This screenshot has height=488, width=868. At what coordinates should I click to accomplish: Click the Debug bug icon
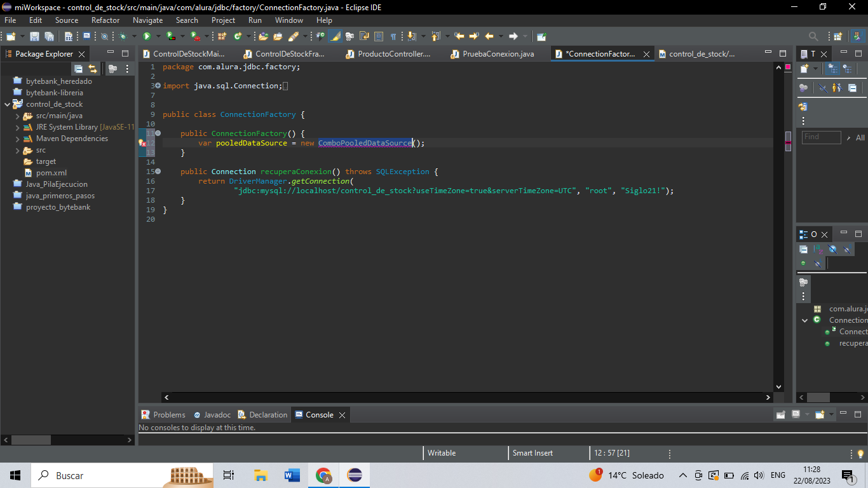point(123,36)
